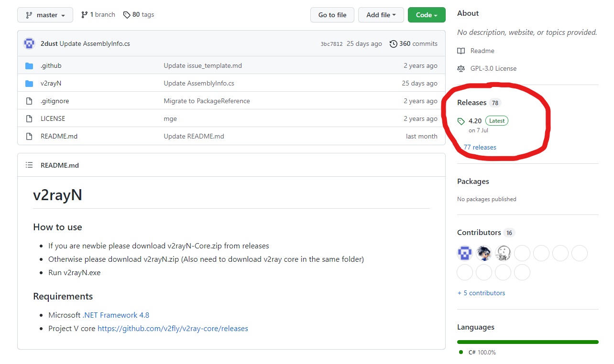This screenshot has height=364, width=614.
Task: Click the C# 100.0% language entry
Action: (x=477, y=352)
